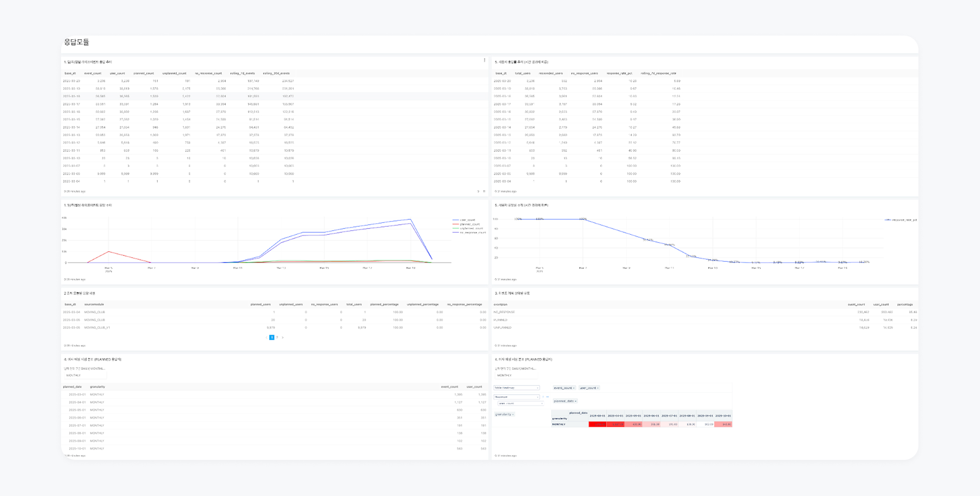Go to the next page in the module table

coord(283,337)
